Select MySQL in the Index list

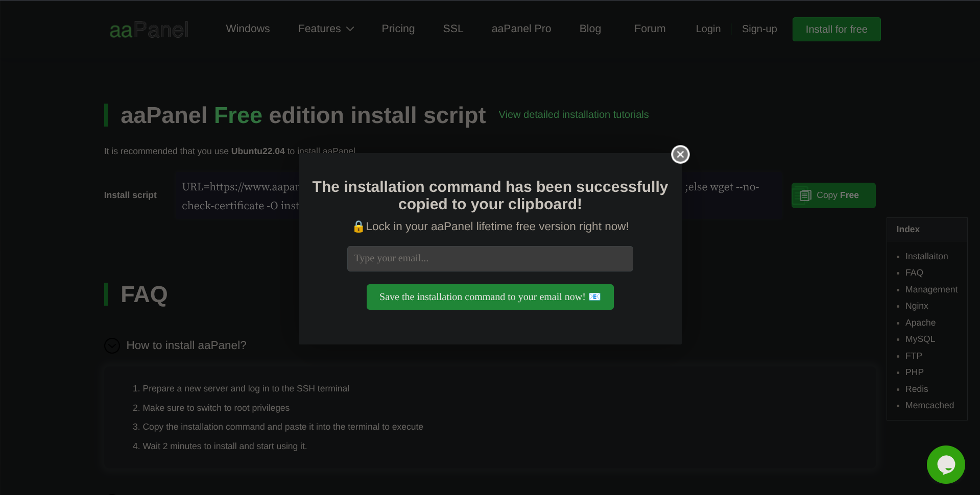(x=920, y=339)
